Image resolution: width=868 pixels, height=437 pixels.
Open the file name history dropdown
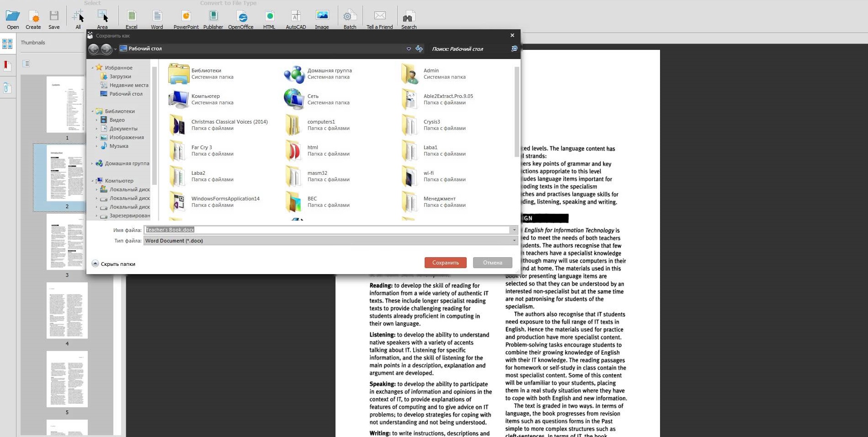tap(514, 230)
